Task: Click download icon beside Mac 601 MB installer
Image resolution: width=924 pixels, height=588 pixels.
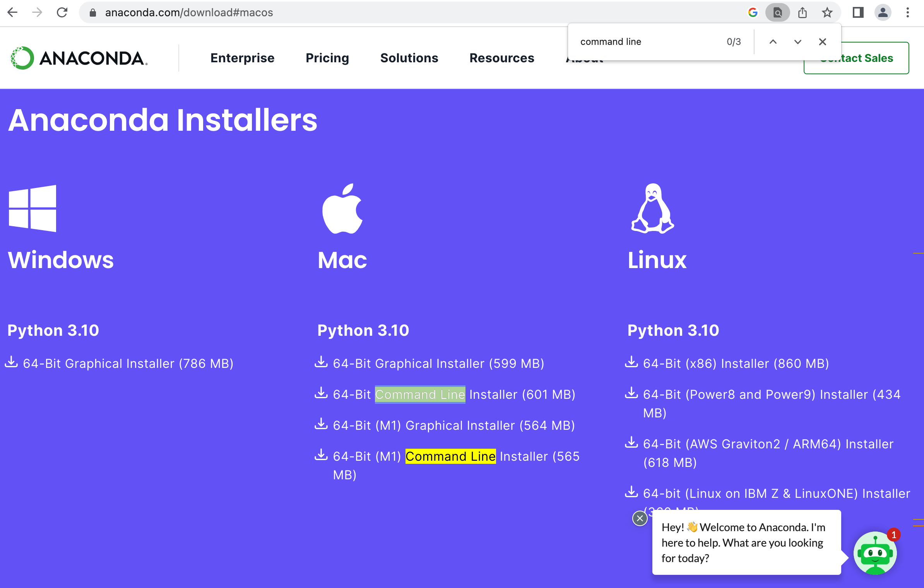Action: click(x=321, y=393)
